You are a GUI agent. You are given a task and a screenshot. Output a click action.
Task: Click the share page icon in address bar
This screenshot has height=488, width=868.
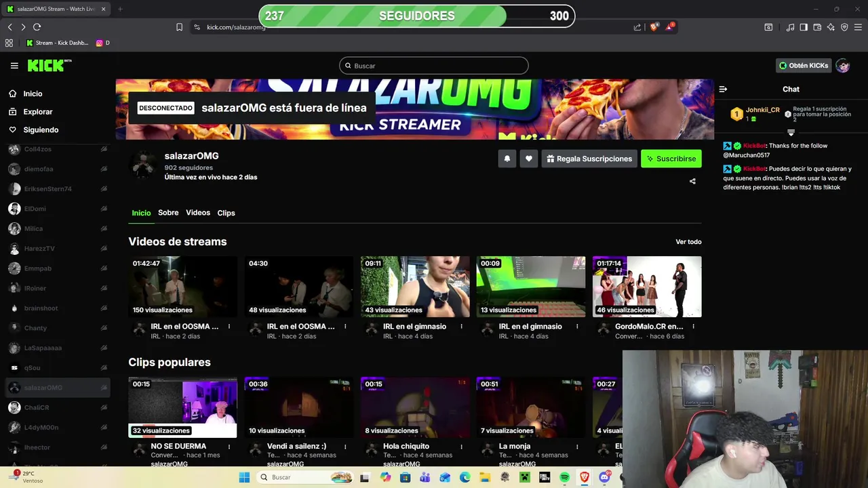point(637,27)
